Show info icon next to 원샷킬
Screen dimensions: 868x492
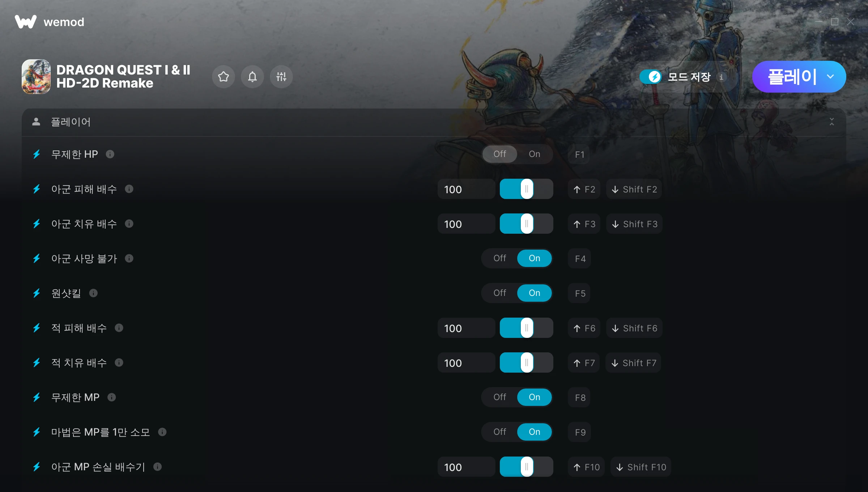(x=93, y=293)
